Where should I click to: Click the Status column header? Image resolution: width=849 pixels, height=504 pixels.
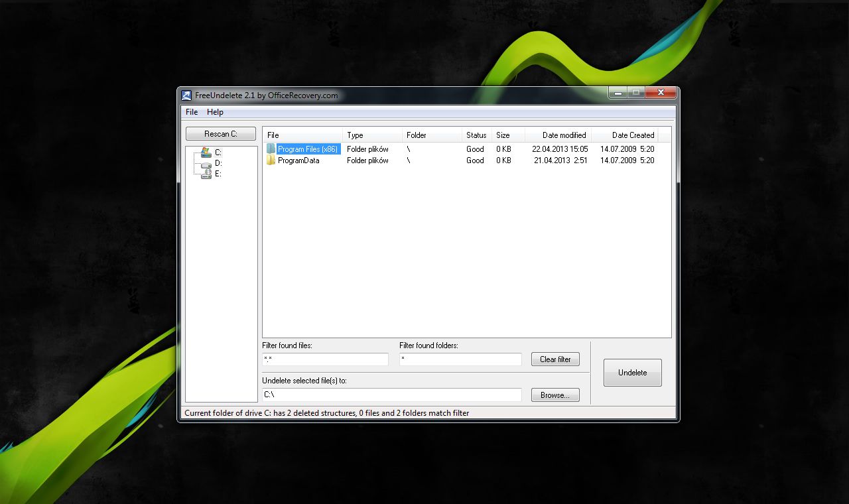click(475, 135)
